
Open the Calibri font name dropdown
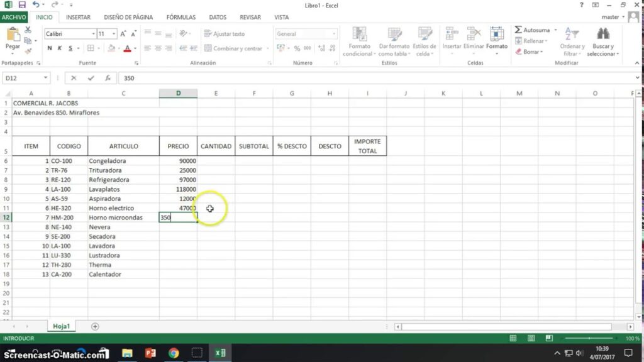point(92,34)
